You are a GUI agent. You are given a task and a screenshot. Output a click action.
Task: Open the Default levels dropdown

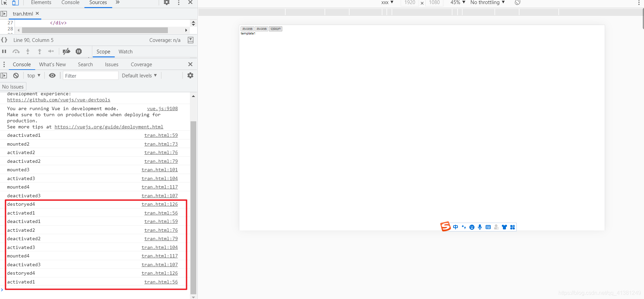pos(139,76)
